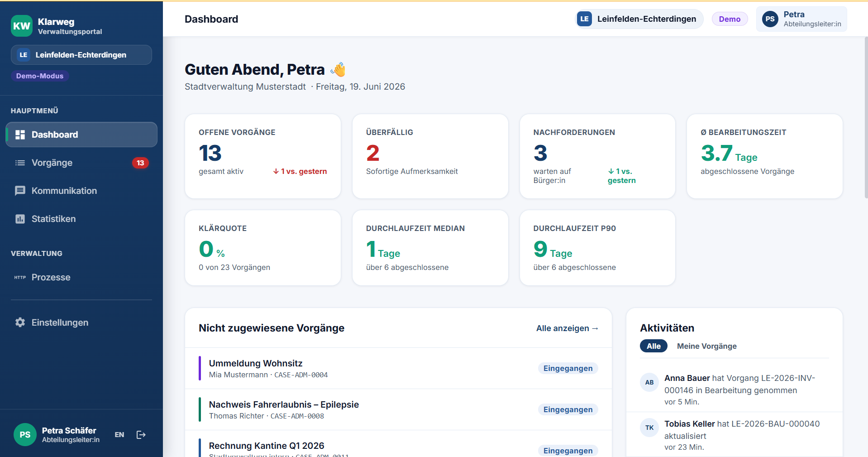
Task: Click Eingegangen status of Ummeldung Wohnsitz
Action: [x=568, y=368]
